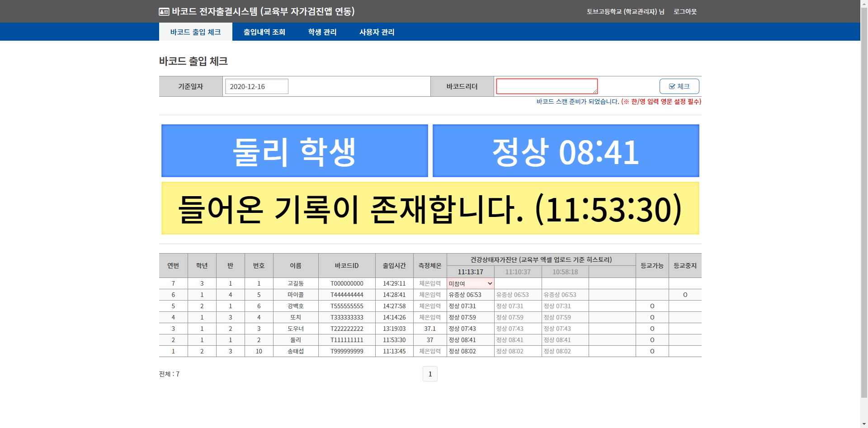The width and height of the screenshot is (868, 428).
Task: Go to page 1 in pagination
Action: (x=430, y=374)
